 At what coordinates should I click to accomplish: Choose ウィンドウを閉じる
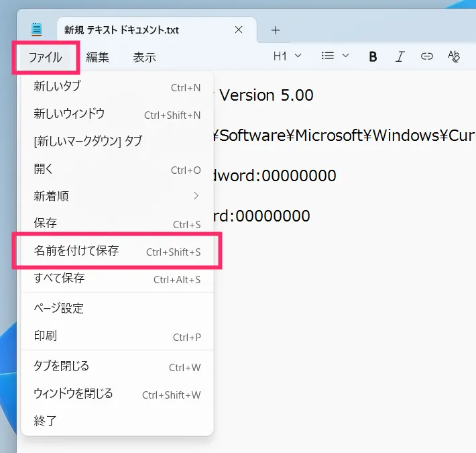117,394
